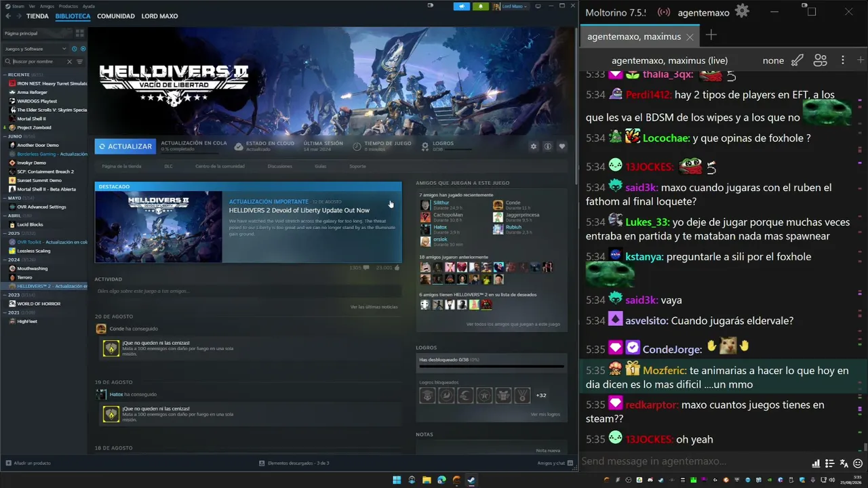Open the Juegos y Software dropdown

pos(35,49)
